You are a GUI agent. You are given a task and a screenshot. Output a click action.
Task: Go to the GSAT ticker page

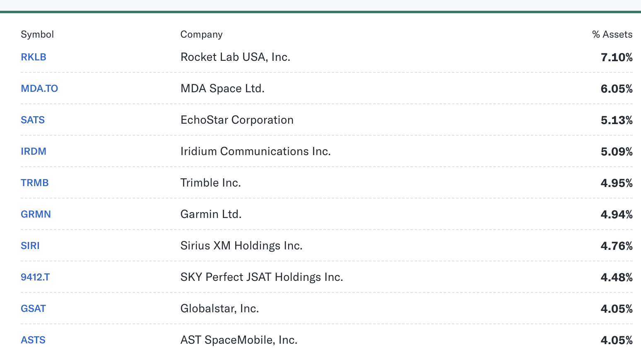pos(34,309)
